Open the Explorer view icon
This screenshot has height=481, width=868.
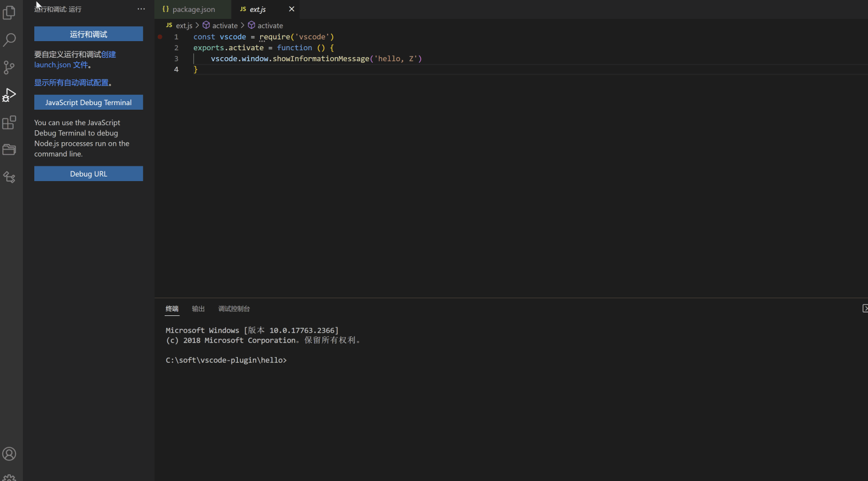[9, 13]
